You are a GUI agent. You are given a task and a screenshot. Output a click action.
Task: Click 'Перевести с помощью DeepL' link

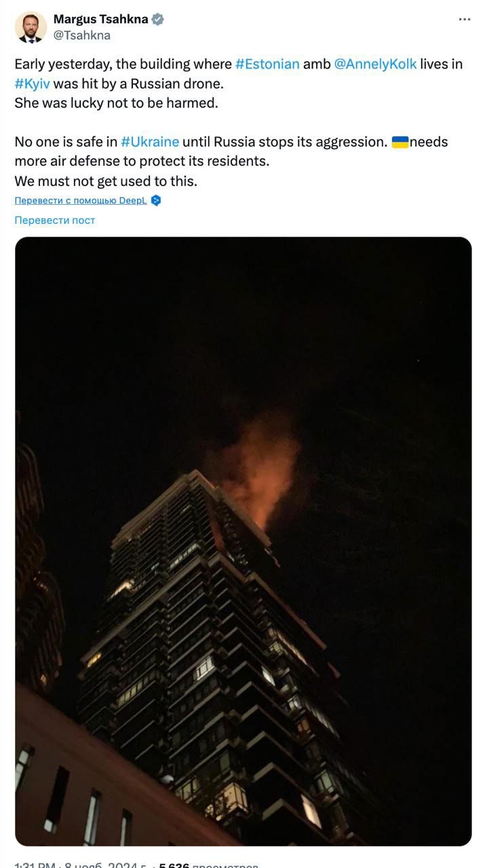click(x=81, y=201)
